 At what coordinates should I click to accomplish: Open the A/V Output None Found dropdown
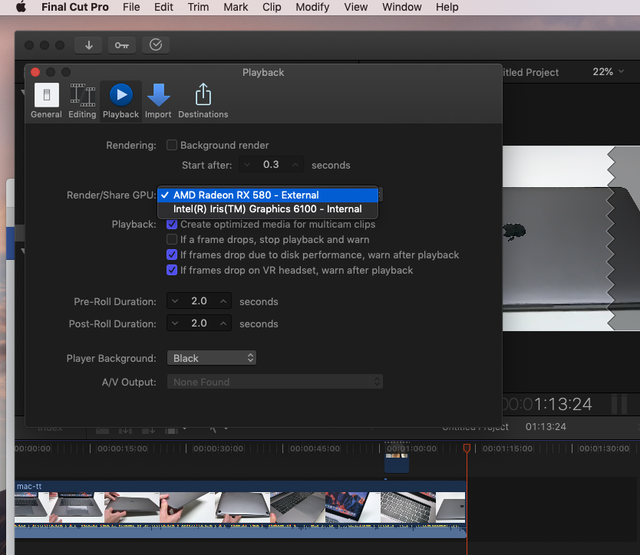point(275,382)
